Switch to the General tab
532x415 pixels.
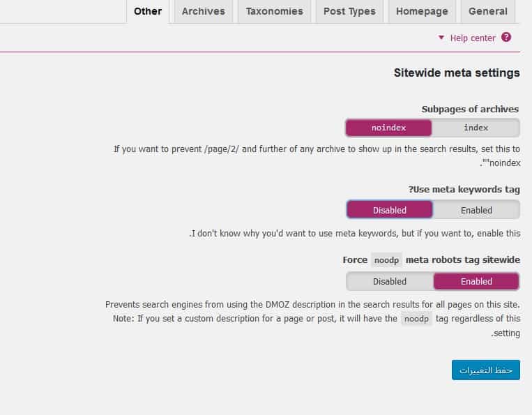tap(487, 12)
